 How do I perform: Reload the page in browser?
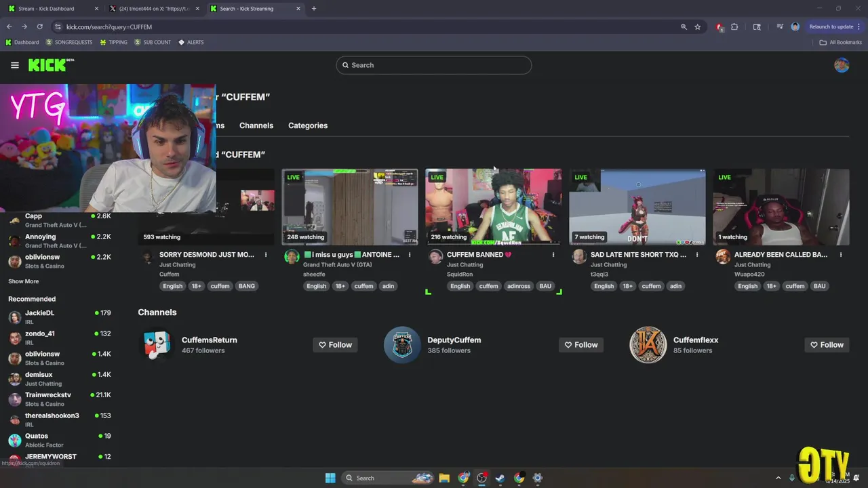coord(39,27)
